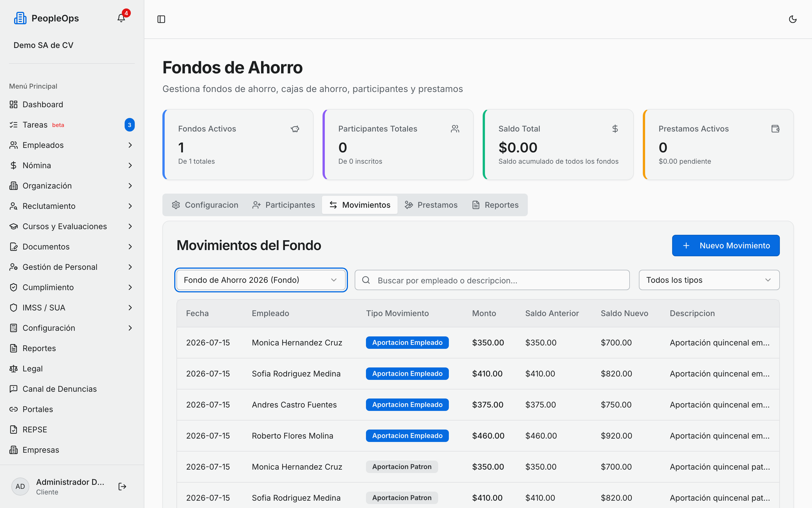Click the $750.00 Saldo Nuevo value
The width and height of the screenshot is (812, 508).
coord(616,404)
